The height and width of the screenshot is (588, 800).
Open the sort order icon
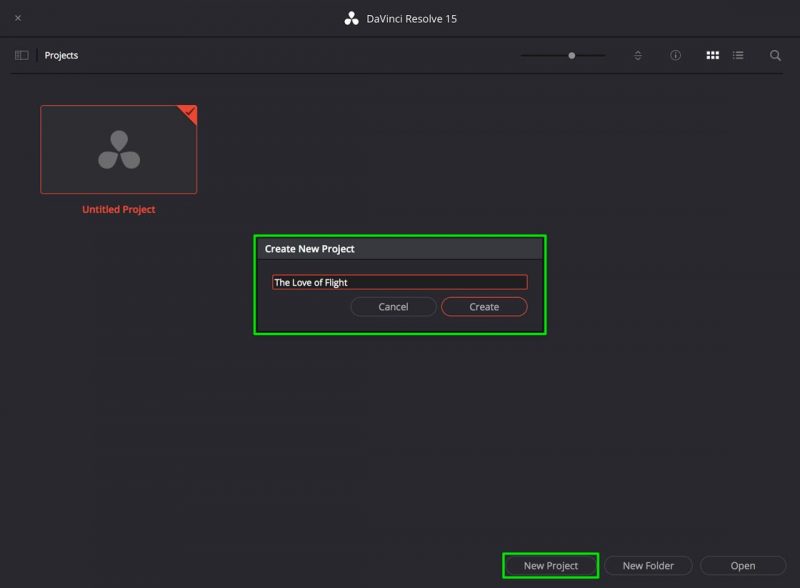pos(637,55)
